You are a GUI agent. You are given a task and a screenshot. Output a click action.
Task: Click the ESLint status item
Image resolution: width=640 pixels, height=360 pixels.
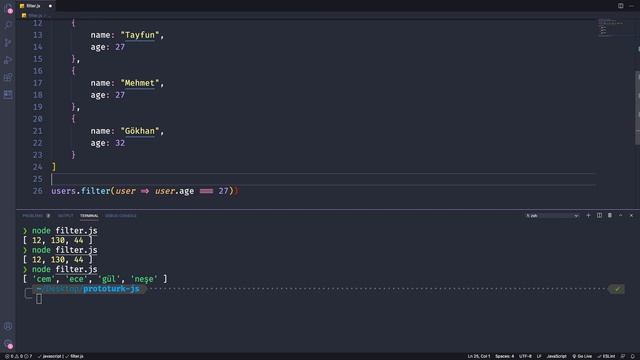click(x=606, y=356)
